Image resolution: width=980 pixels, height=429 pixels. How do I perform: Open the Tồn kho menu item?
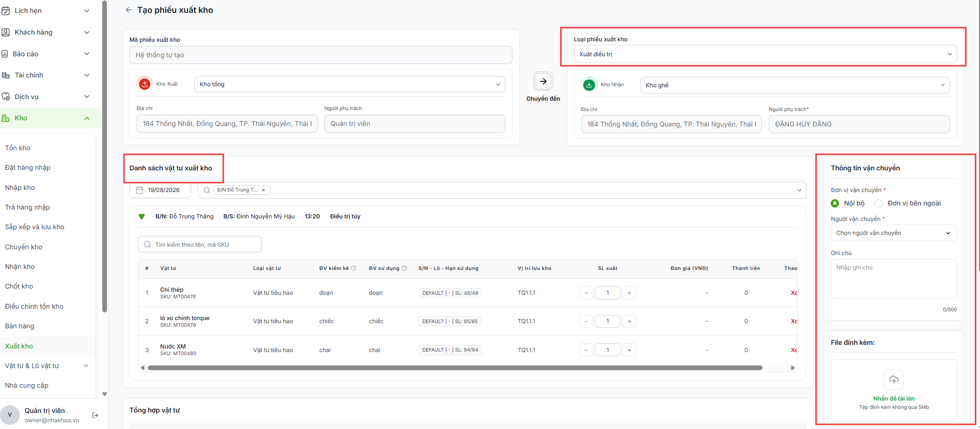pos(18,148)
